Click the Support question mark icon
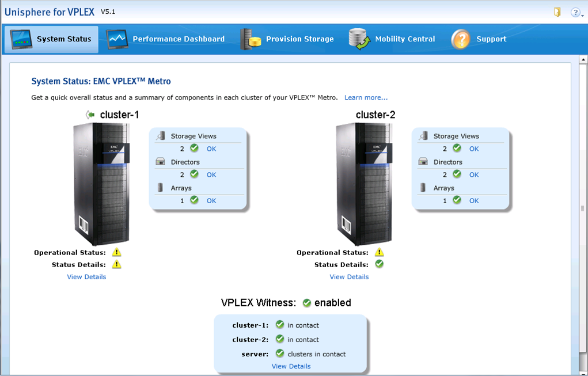This screenshot has height=376, width=588. [x=461, y=39]
